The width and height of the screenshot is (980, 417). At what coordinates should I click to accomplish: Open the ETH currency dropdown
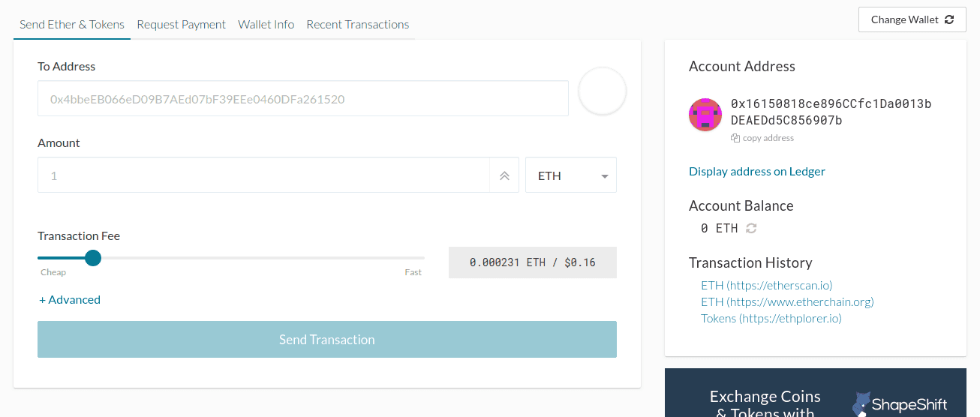pyautogui.click(x=571, y=175)
